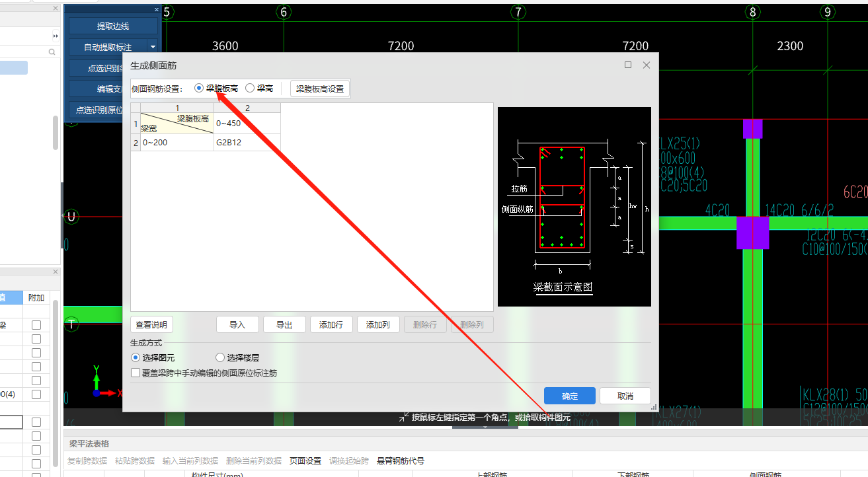Select the 梁腹板高 radio option
This screenshot has width=868, height=477.
tap(199, 88)
